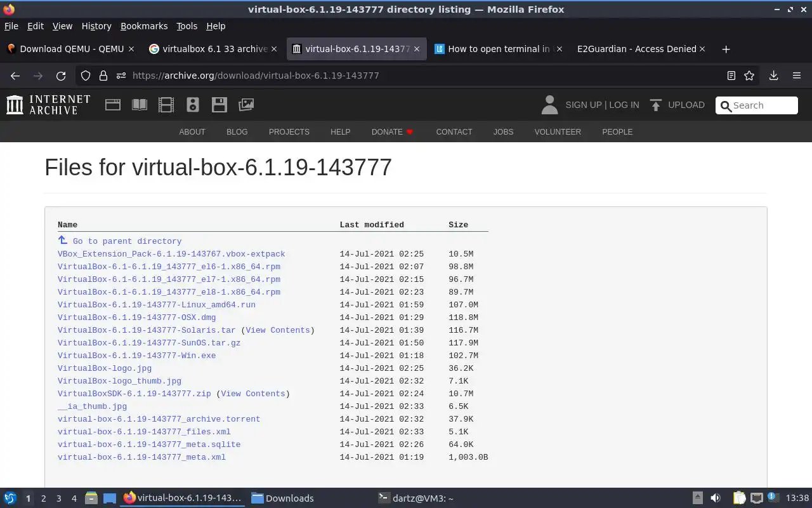Open the Audio speaker icon
The width and height of the screenshot is (812, 508).
tap(193, 105)
